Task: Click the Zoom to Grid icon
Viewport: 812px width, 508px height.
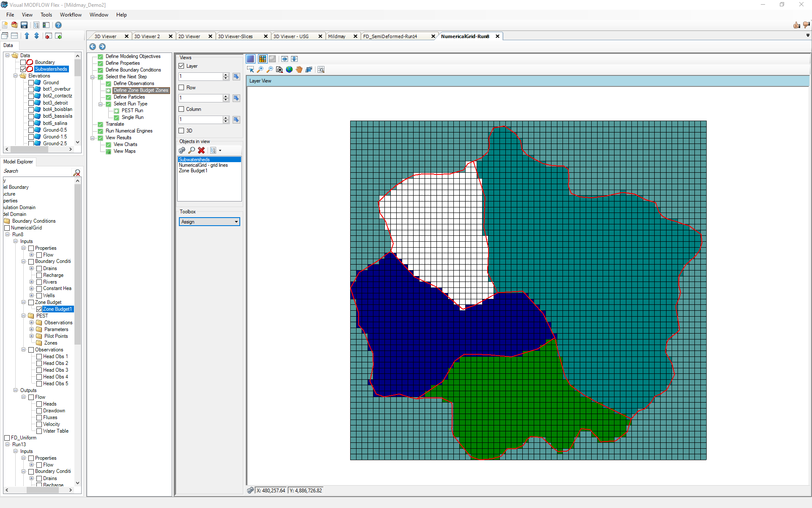Action: pos(321,69)
